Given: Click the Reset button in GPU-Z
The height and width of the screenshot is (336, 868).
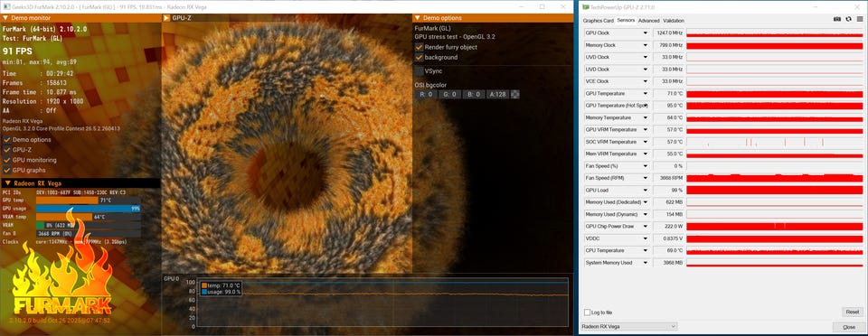Looking at the screenshot, I should 852,313.
